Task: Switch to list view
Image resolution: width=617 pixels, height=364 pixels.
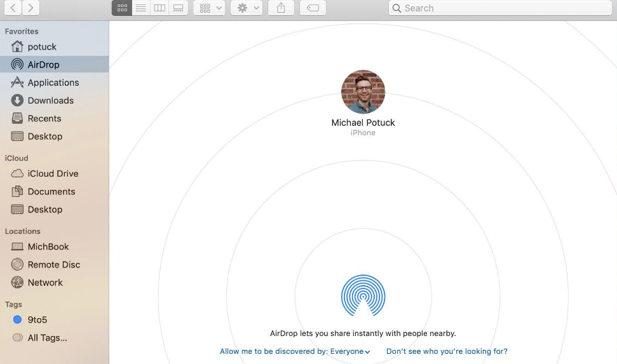Action: (141, 8)
